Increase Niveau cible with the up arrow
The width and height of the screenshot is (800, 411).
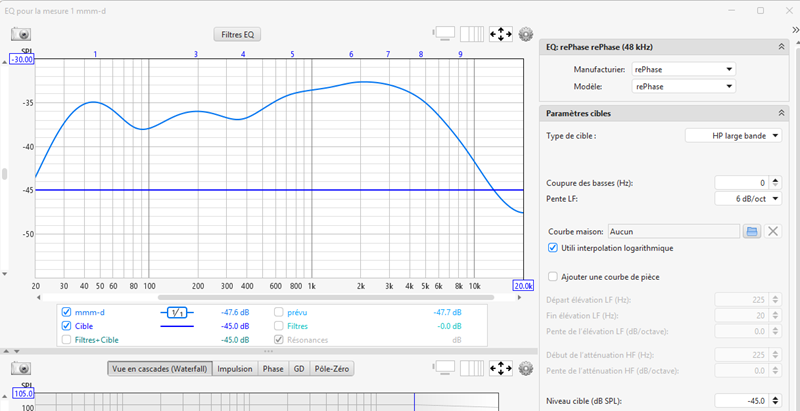776,398
